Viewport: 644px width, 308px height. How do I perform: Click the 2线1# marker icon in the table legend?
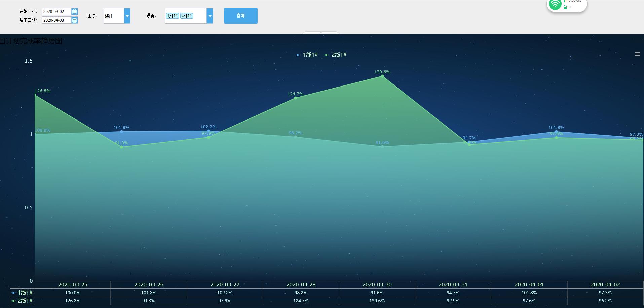click(x=13, y=301)
